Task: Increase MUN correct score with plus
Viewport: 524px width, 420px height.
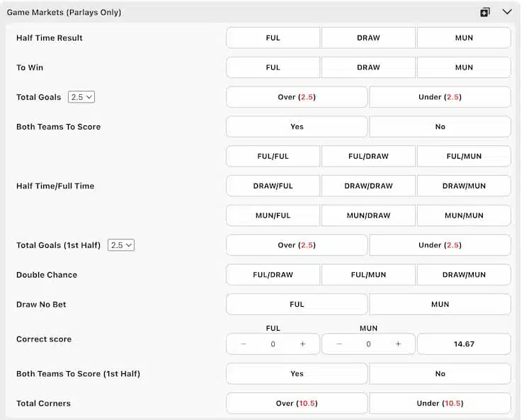Action: (x=398, y=344)
